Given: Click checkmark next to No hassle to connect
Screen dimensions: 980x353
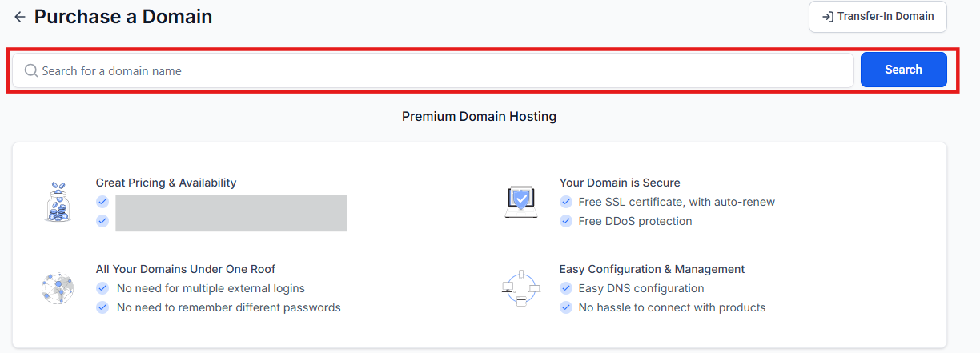Looking at the screenshot, I should click(566, 307).
